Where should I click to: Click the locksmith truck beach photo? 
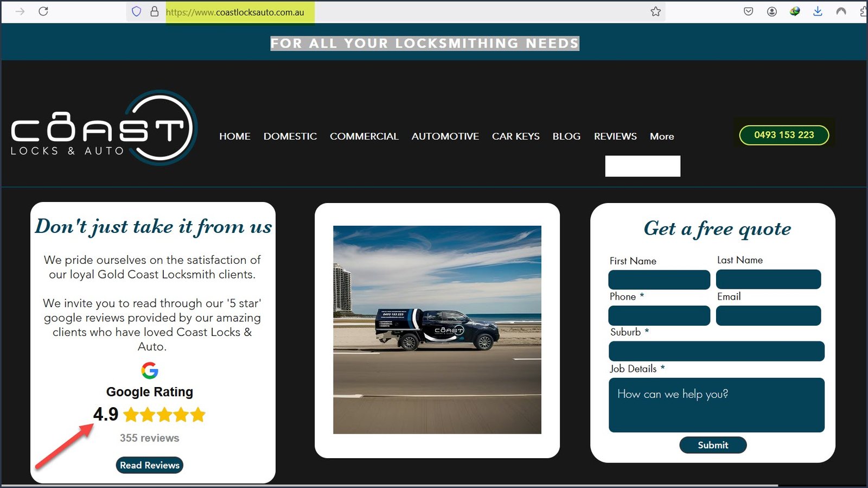point(437,329)
